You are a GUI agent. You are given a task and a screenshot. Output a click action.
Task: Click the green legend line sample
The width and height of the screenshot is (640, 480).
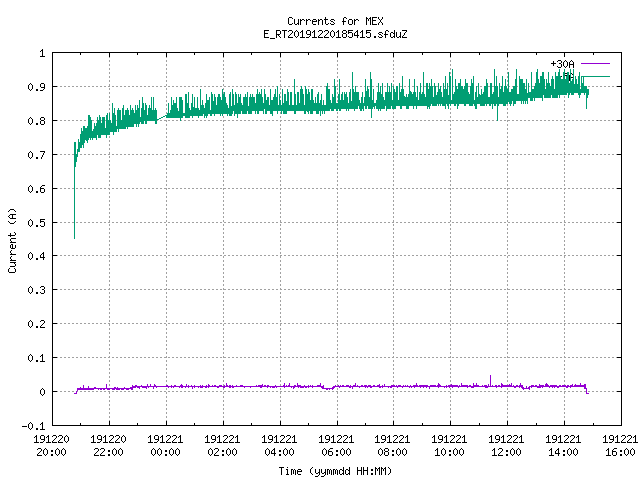coord(595,77)
